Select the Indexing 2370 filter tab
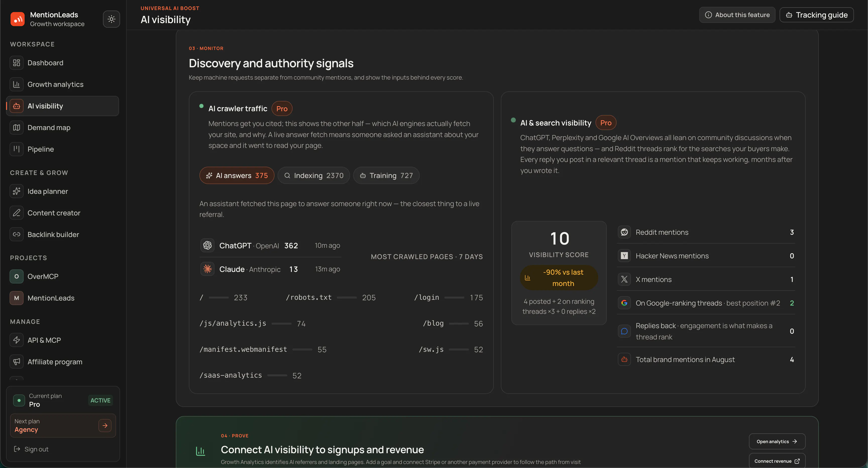 click(313, 176)
